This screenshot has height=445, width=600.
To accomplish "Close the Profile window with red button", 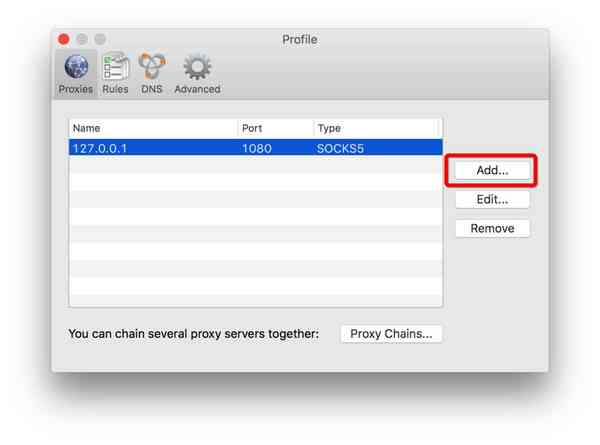I will 64,39.
